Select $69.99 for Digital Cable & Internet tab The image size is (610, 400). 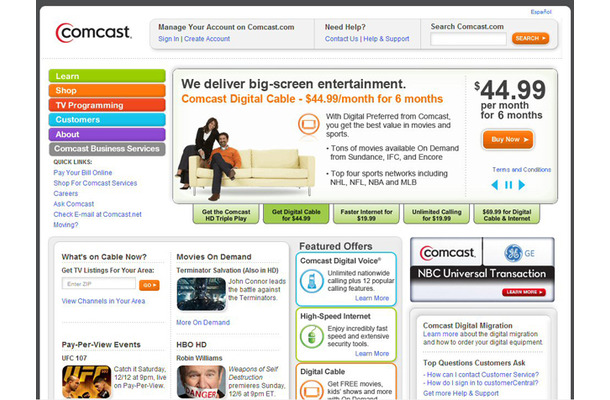(507, 214)
